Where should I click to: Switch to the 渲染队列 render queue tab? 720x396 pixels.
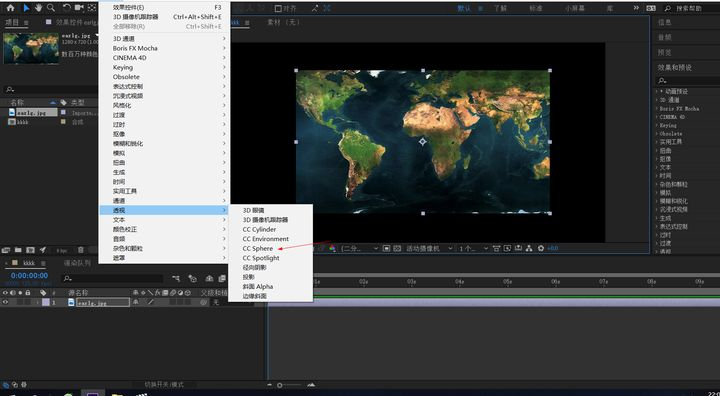point(77,263)
